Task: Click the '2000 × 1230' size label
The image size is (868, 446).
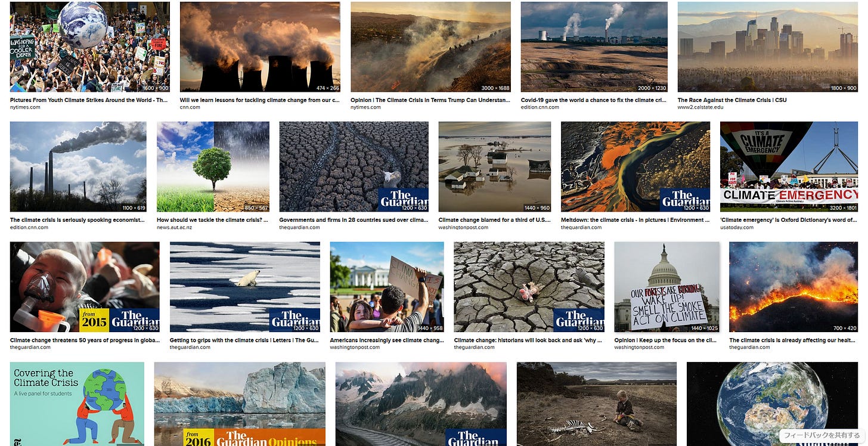Action: coord(651,88)
